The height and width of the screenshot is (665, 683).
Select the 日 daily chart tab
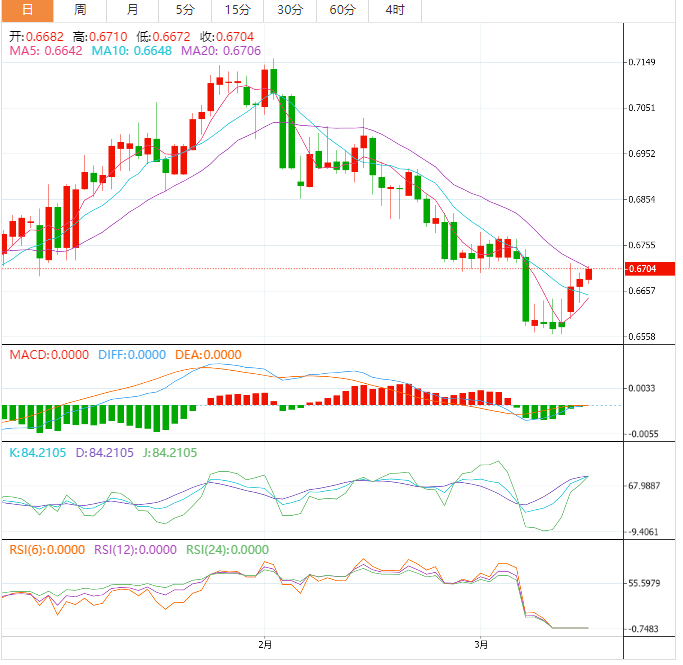point(26,10)
